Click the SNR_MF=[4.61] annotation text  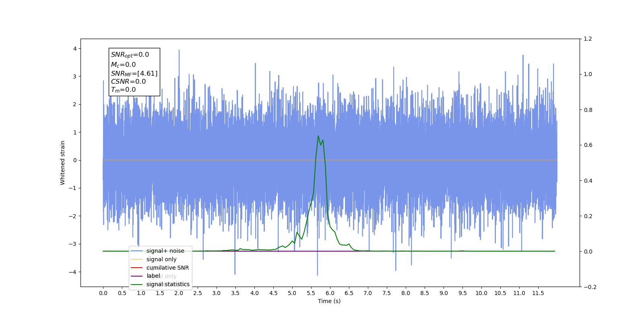(x=134, y=74)
